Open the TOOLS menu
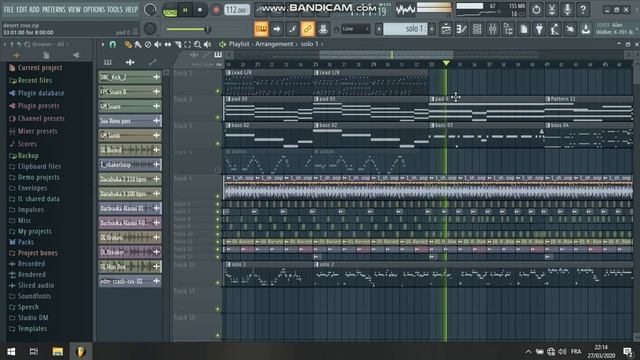The width and height of the screenshot is (640, 360). [x=115, y=9]
